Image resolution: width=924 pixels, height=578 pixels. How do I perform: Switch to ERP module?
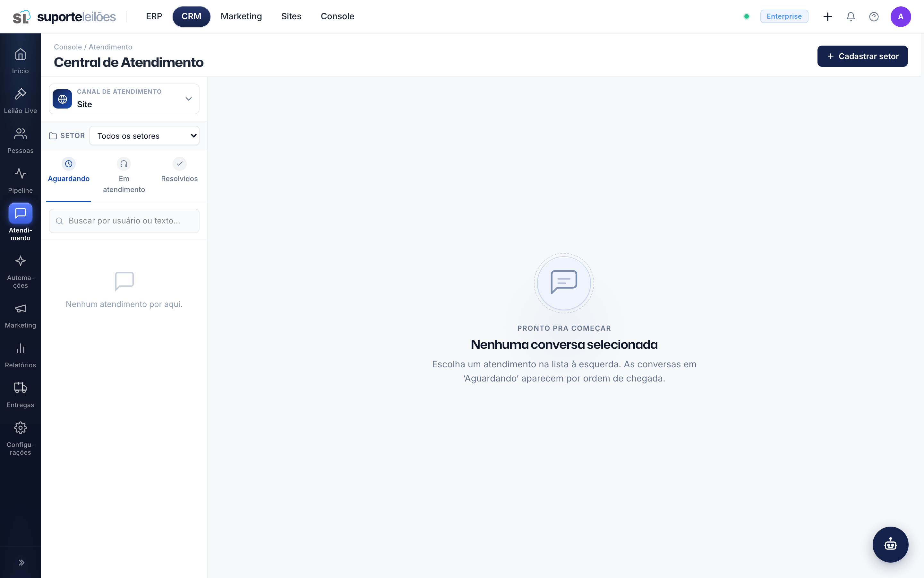click(154, 16)
